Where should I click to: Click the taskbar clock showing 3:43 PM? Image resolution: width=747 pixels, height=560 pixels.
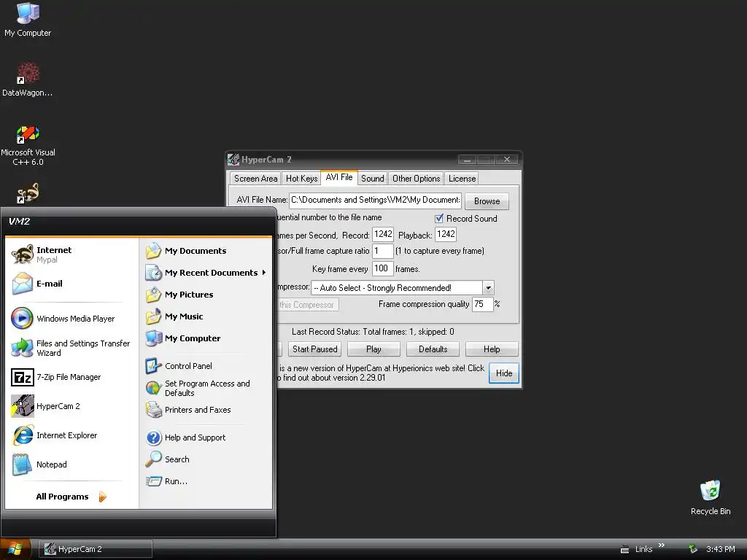pos(720,549)
